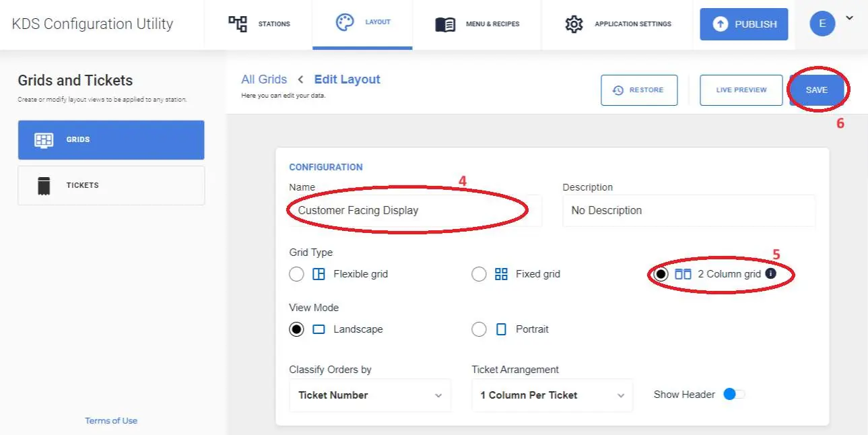Click the back chevron next to All Grids
The width and height of the screenshot is (868, 435).
coord(300,79)
